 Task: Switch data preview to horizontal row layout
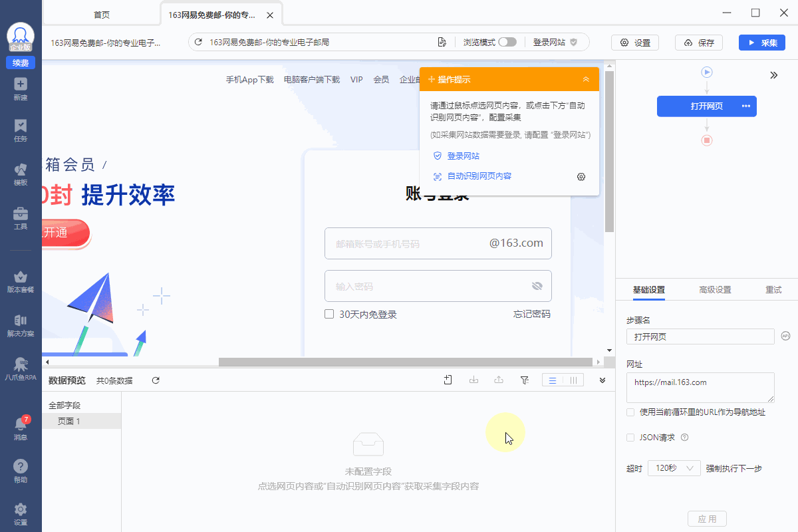click(553, 380)
